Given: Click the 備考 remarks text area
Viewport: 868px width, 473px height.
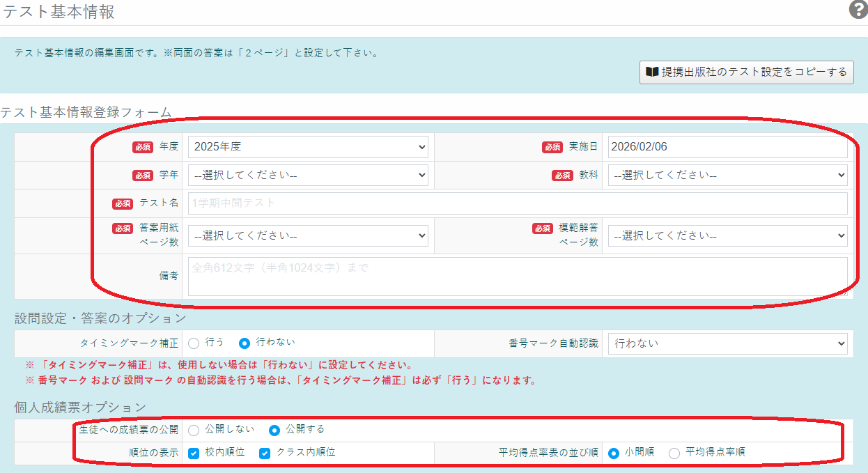Looking at the screenshot, I should (517, 276).
